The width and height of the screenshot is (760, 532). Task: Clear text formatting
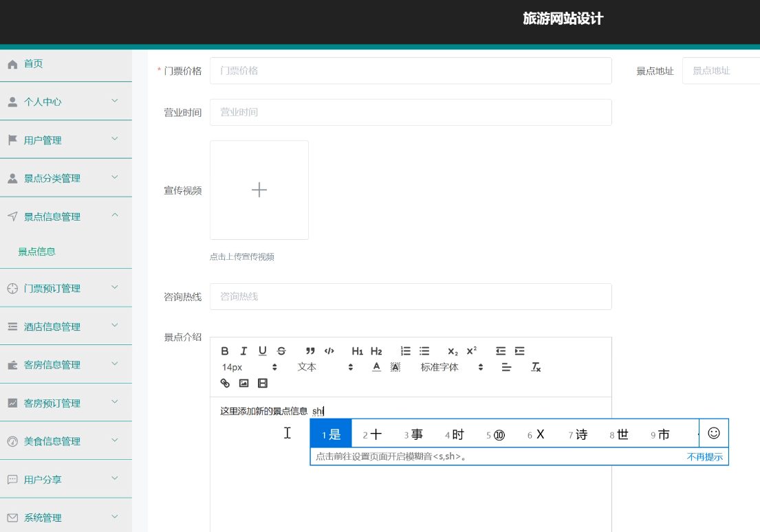tap(536, 367)
